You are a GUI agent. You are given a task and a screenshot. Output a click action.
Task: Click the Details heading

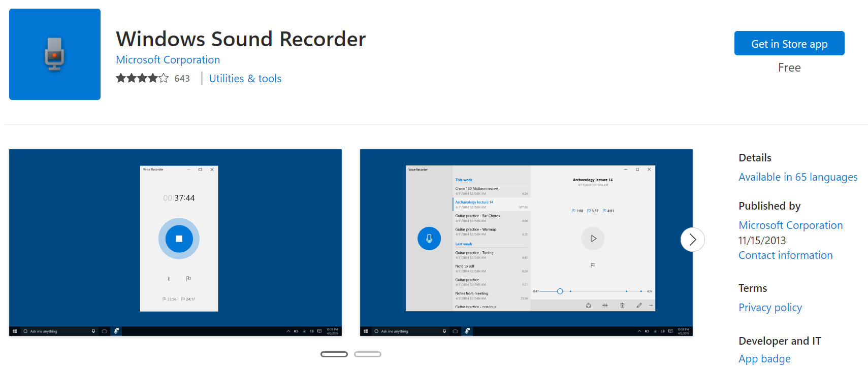point(755,158)
